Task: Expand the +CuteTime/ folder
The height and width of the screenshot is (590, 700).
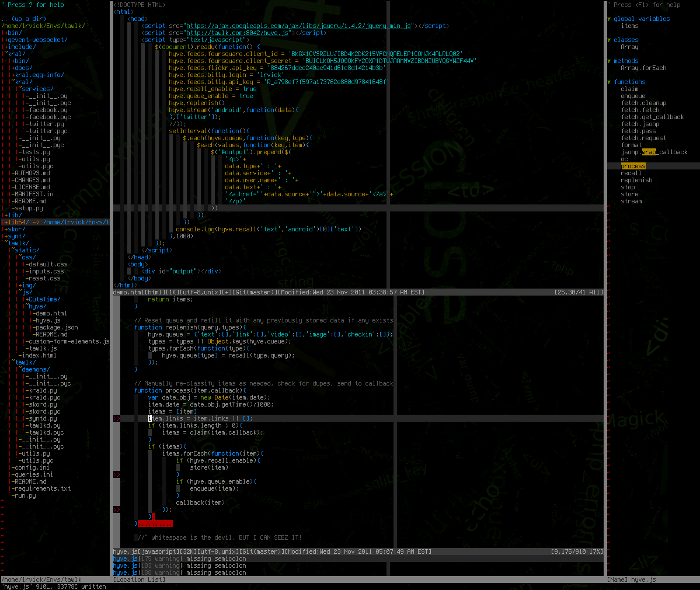Action: (x=43, y=299)
